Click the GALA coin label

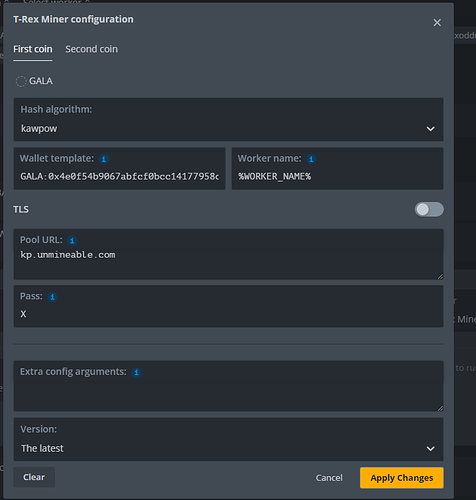click(41, 81)
